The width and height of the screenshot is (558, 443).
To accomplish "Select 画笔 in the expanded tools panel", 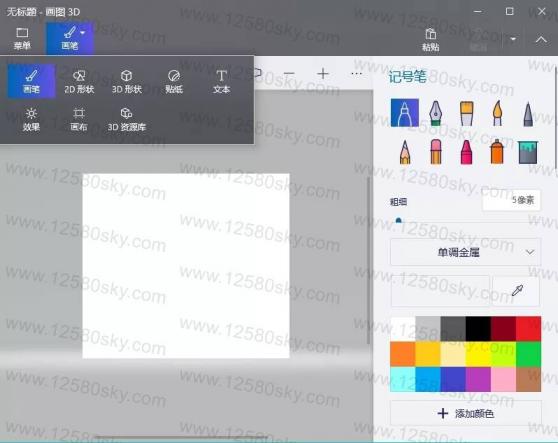I will pyautogui.click(x=31, y=81).
